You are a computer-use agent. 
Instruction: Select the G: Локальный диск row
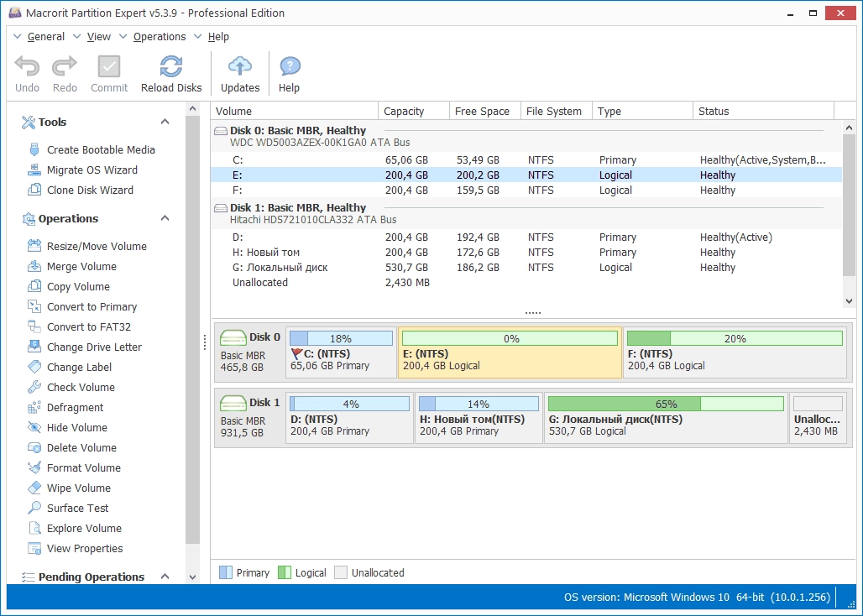click(526, 268)
